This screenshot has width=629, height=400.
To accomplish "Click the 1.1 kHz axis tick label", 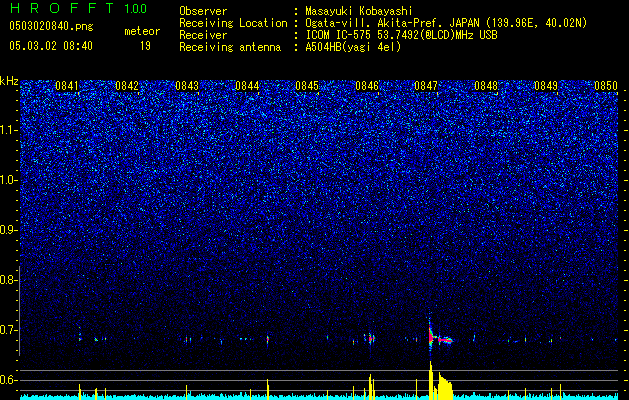I will (8, 130).
